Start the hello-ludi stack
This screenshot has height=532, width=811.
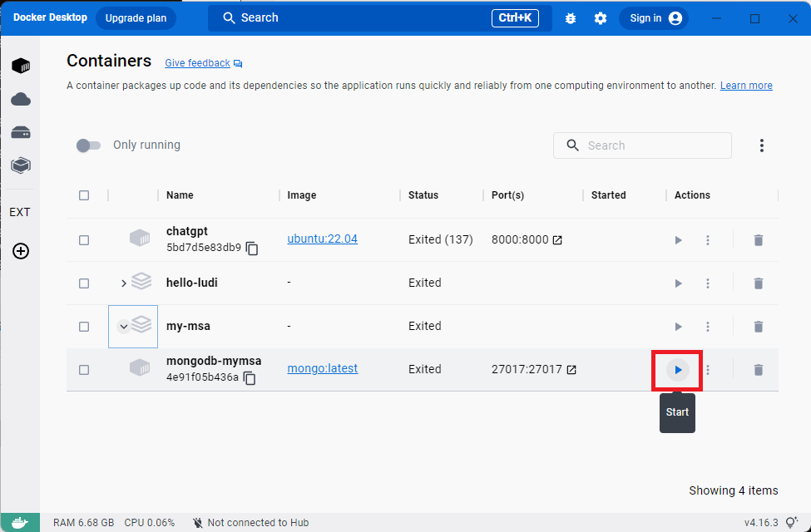click(678, 283)
